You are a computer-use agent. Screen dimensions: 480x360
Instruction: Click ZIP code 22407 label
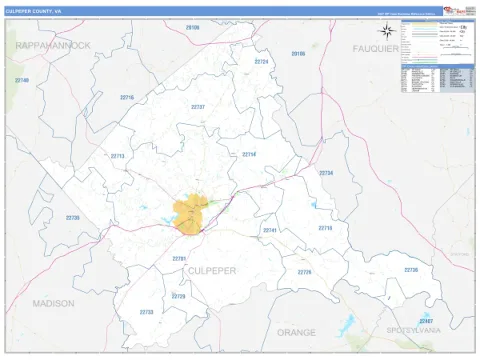[x=426, y=321]
